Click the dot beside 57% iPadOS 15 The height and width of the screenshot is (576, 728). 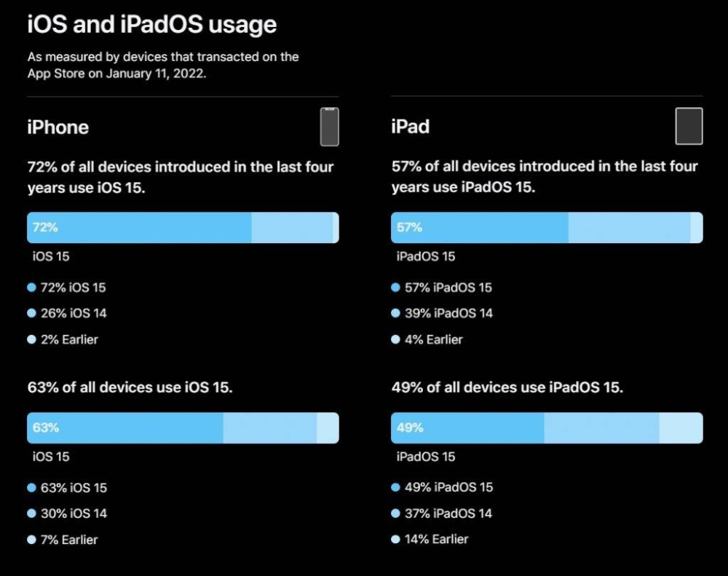[395, 288]
